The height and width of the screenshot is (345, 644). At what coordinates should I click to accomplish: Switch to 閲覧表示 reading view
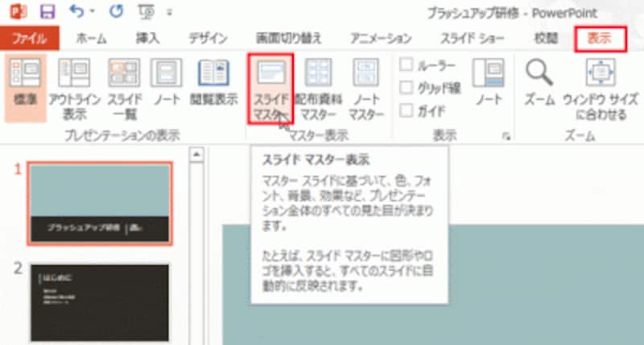[213, 81]
